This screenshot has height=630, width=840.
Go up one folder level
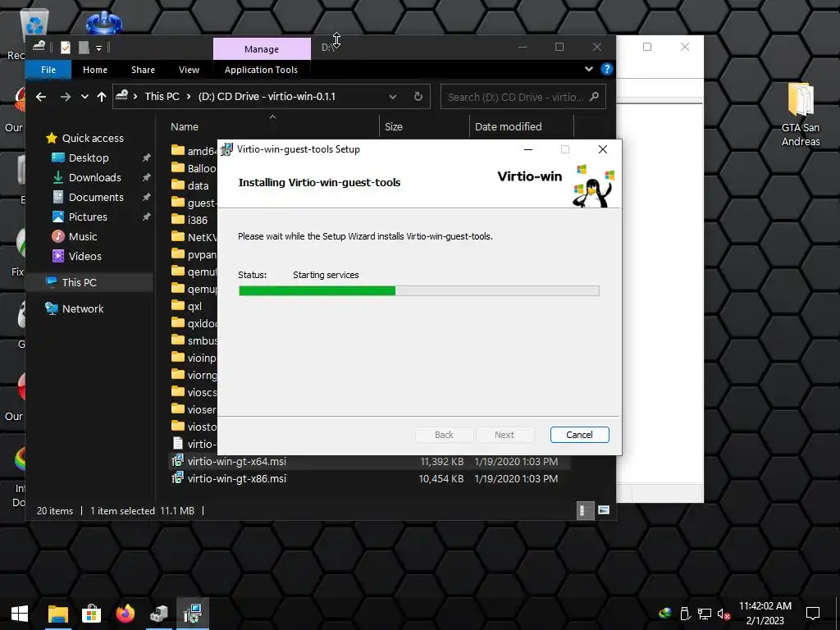click(x=101, y=97)
